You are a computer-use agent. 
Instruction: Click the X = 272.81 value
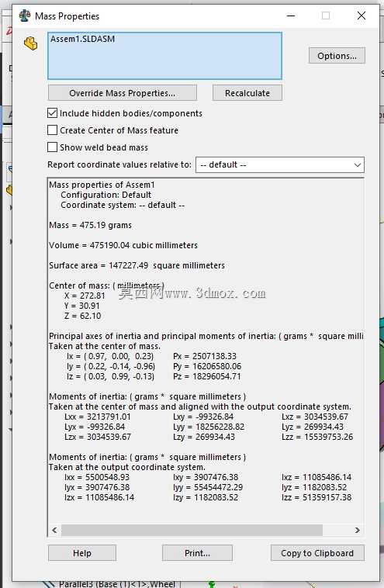[x=85, y=296]
